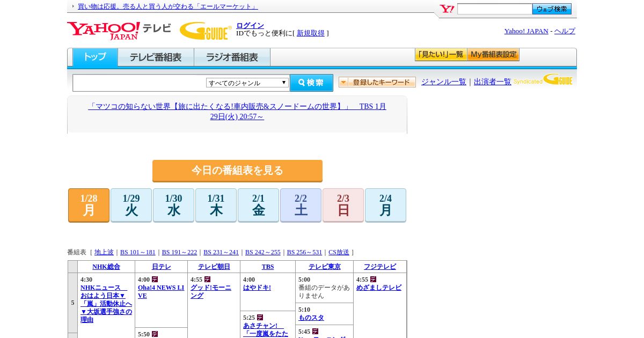644x338 pixels.
Task: Open the テレビ東京 channel header link
Action: (x=325, y=267)
